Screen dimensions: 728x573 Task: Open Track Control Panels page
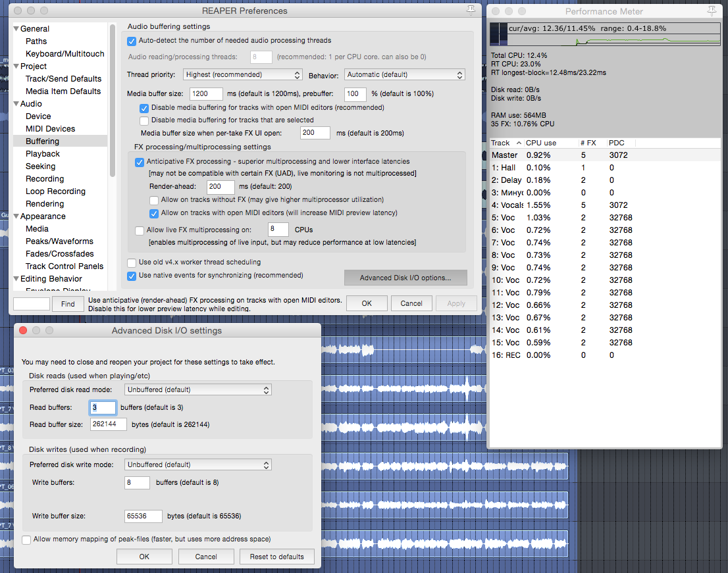(65, 266)
